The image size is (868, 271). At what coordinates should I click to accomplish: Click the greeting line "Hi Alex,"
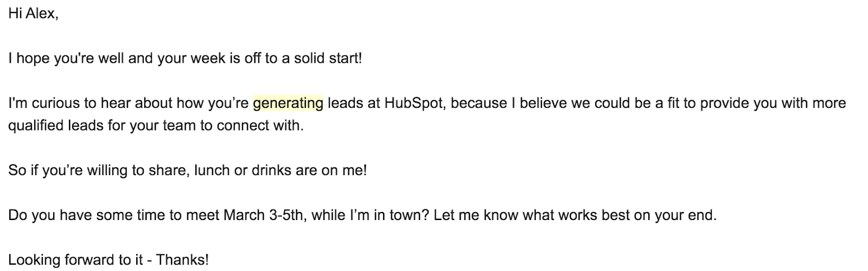[x=33, y=14]
